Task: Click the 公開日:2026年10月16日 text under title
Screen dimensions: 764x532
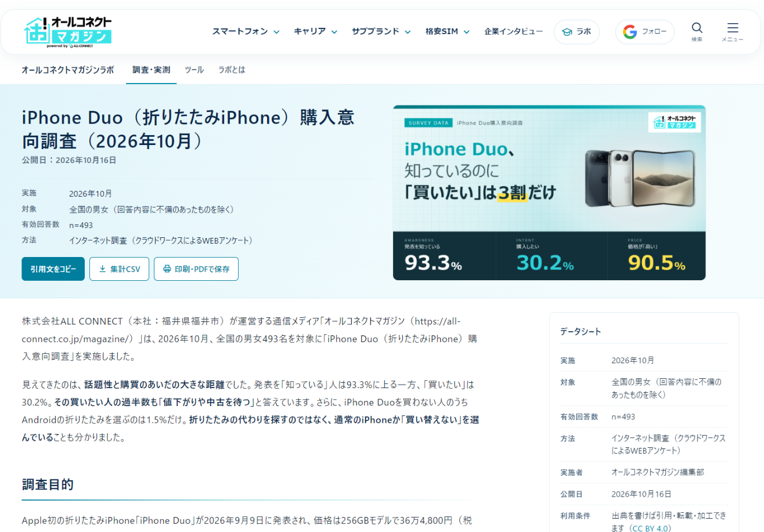Action: click(x=69, y=160)
